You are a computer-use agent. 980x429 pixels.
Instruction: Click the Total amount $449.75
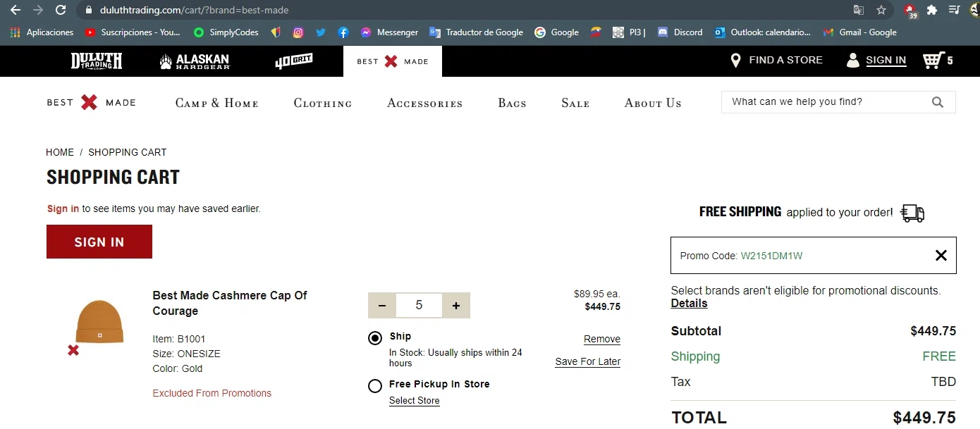[x=924, y=417]
